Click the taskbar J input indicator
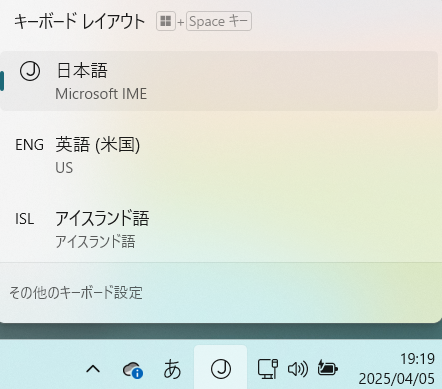442x389 pixels. pos(221,369)
